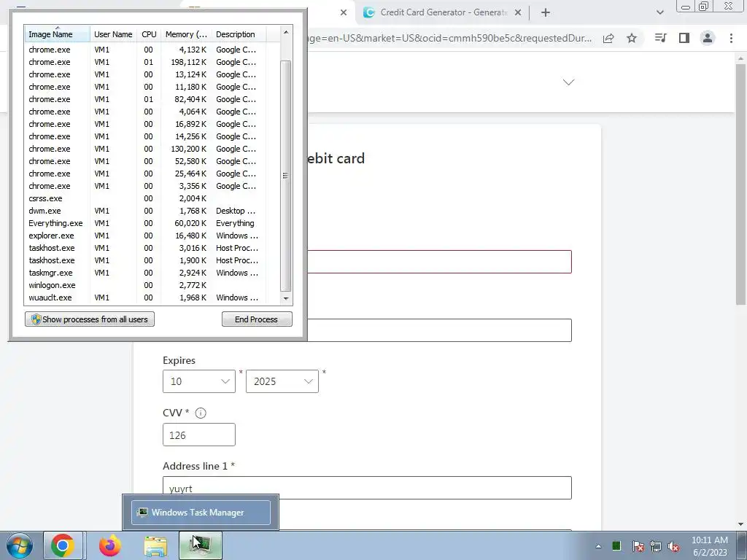Share this page from the address bar
This screenshot has width=747, height=560.
pos(608,38)
